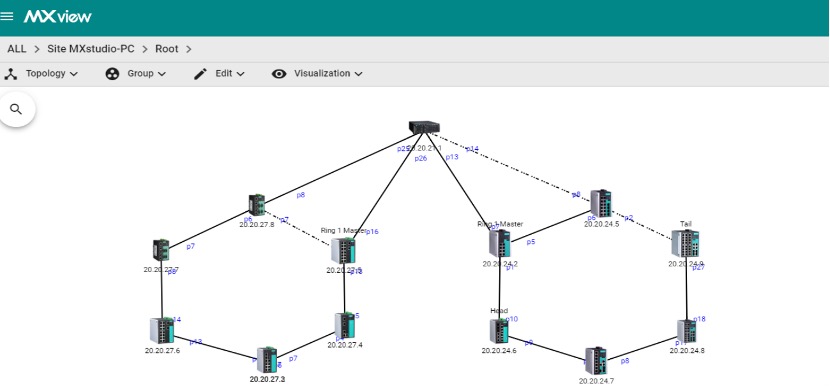This screenshot has width=830, height=386.
Task: Click the MXview logo
Action: coord(57,16)
